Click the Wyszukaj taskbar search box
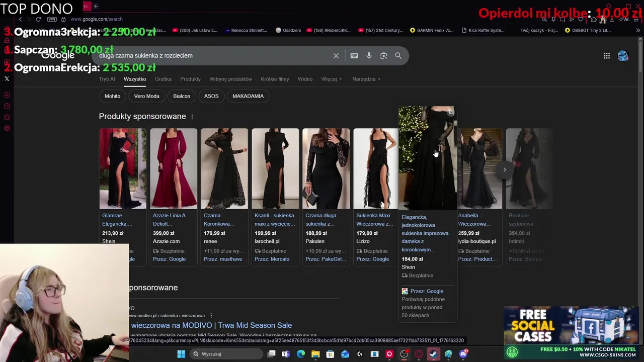 coord(227,354)
